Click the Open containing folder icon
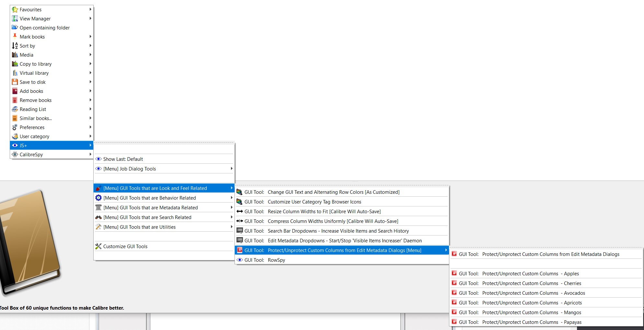 click(15, 28)
